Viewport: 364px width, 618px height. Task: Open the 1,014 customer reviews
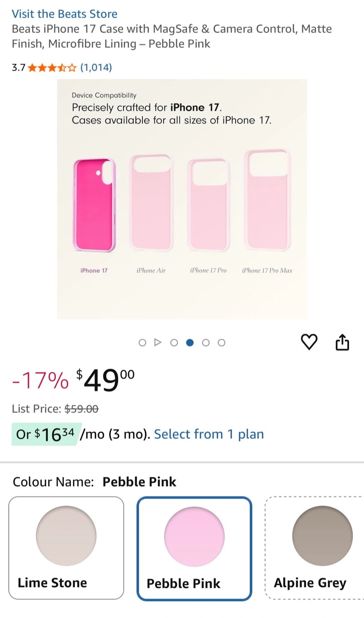click(x=96, y=67)
